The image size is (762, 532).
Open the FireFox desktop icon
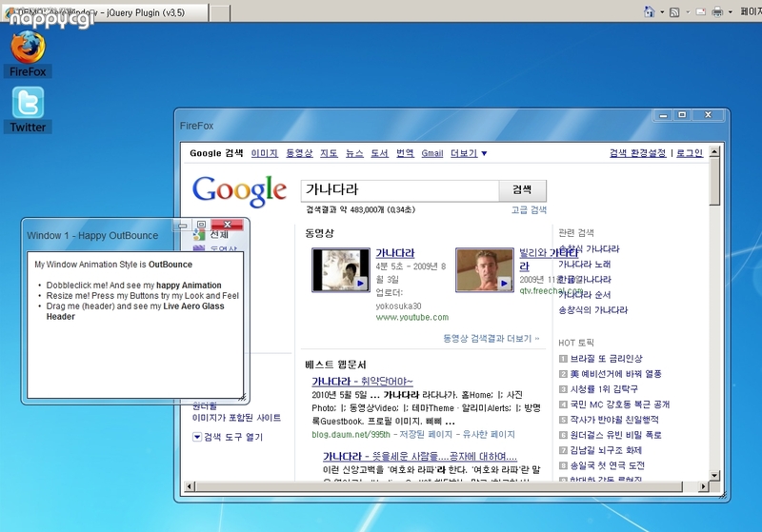coord(28,53)
